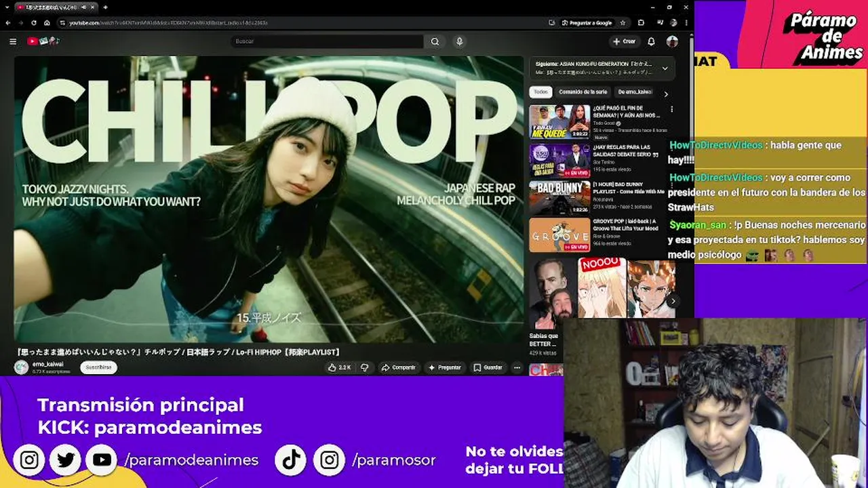Open a new browser tab

105,7
